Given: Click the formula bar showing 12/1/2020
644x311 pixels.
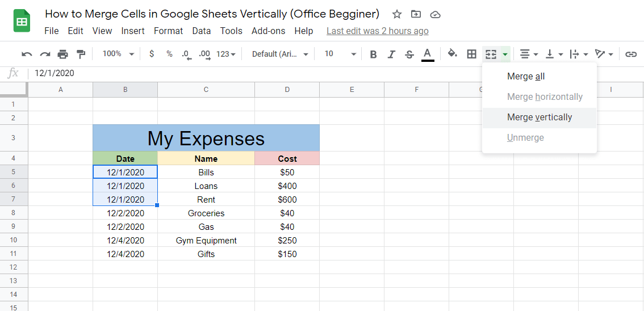Looking at the screenshot, I should 337,73.
